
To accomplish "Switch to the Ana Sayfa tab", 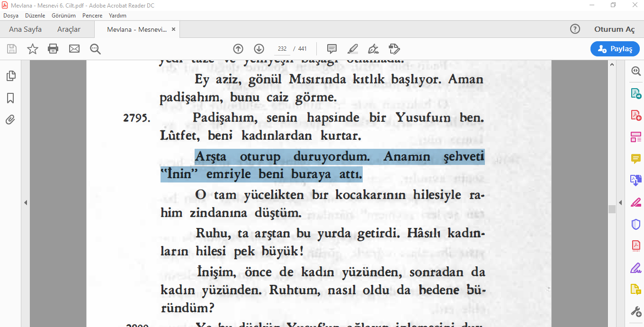I will point(25,29).
